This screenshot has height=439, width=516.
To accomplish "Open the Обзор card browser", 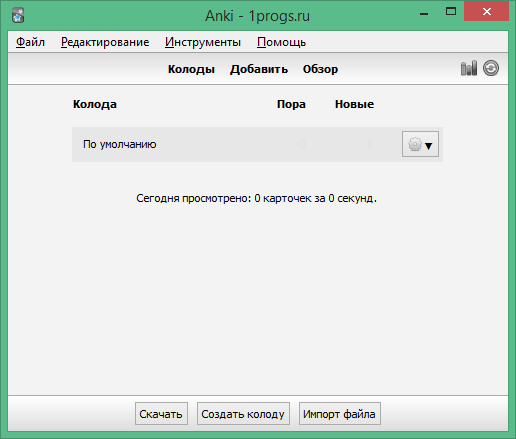I will 320,69.
